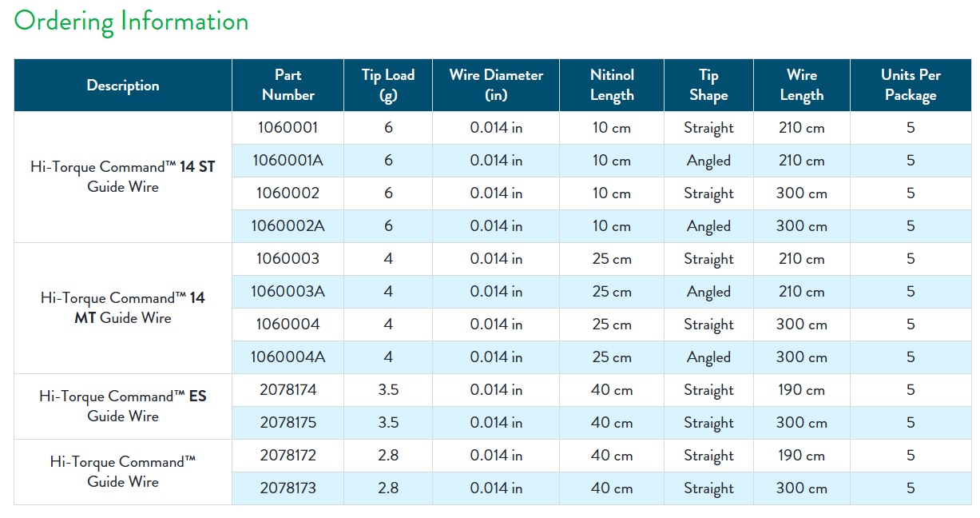Select part number 1060001
The image size is (980, 518).
tap(288, 128)
